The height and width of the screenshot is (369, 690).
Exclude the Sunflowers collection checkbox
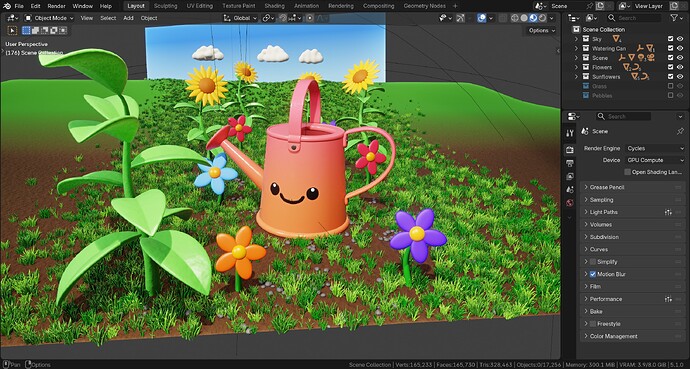[670, 77]
